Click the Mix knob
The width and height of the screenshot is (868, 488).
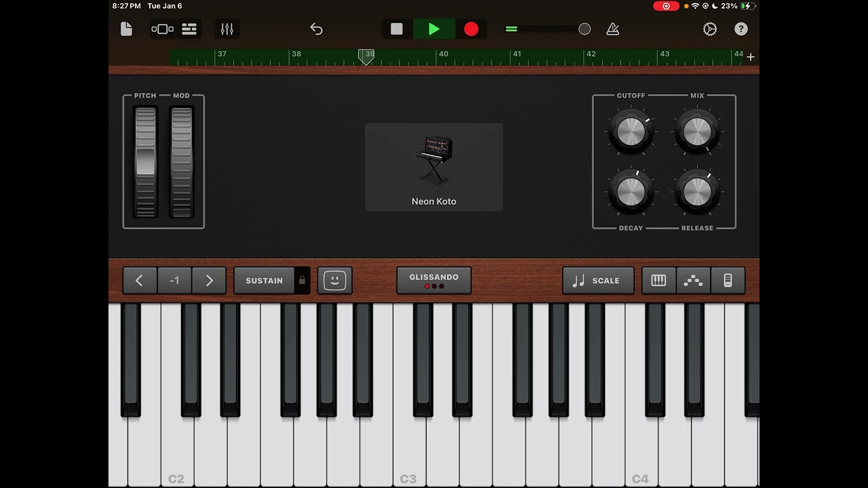click(697, 131)
